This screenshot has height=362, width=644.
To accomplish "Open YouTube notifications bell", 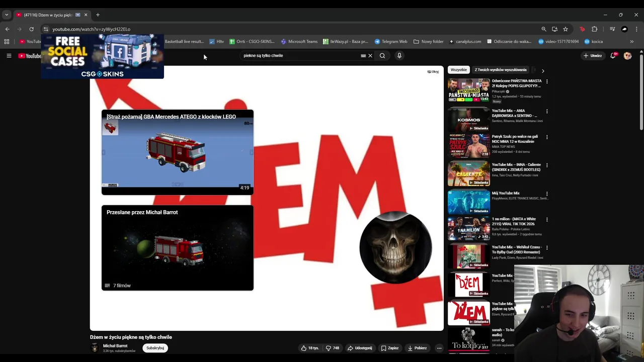I will [x=613, y=55].
